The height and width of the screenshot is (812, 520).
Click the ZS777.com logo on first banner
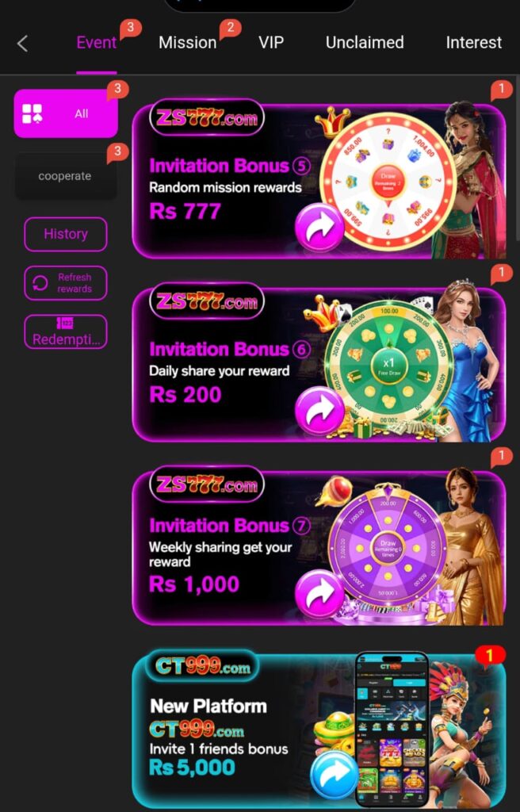click(207, 117)
